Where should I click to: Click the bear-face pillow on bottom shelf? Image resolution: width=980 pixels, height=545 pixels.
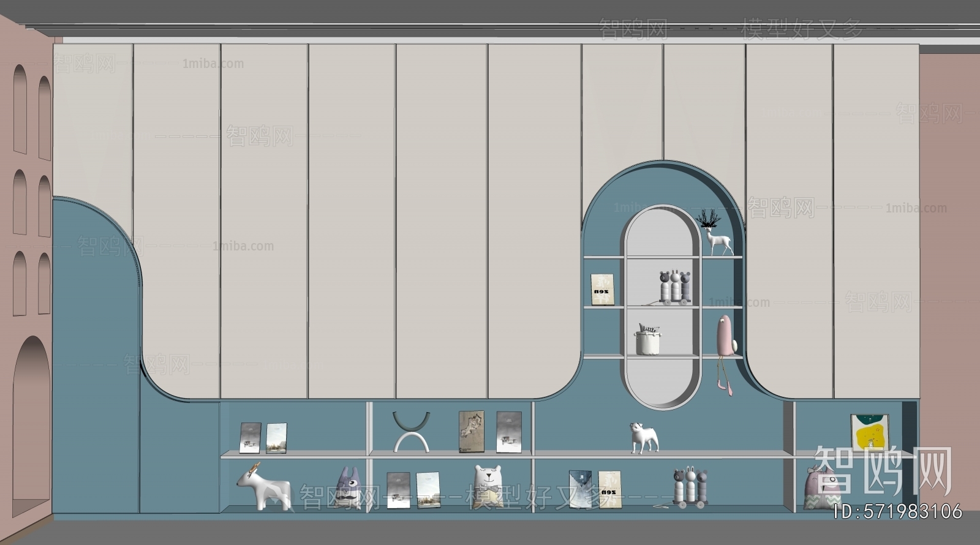click(488, 486)
